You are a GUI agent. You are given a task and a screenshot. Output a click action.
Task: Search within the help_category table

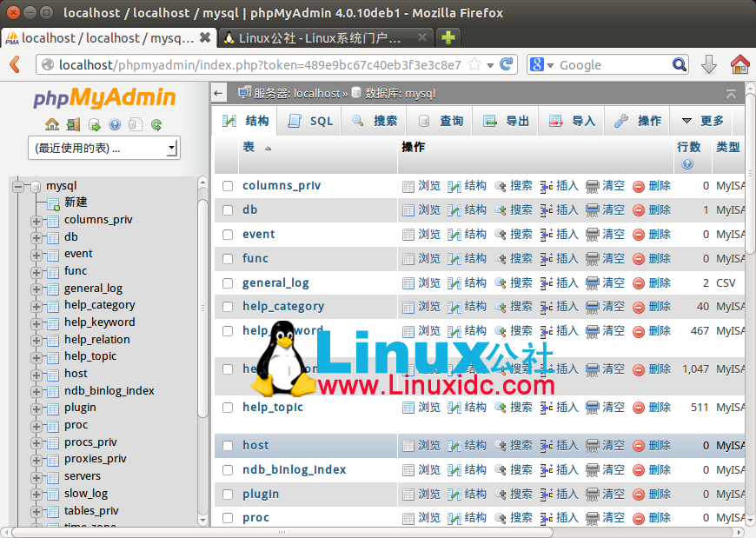(x=519, y=307)
